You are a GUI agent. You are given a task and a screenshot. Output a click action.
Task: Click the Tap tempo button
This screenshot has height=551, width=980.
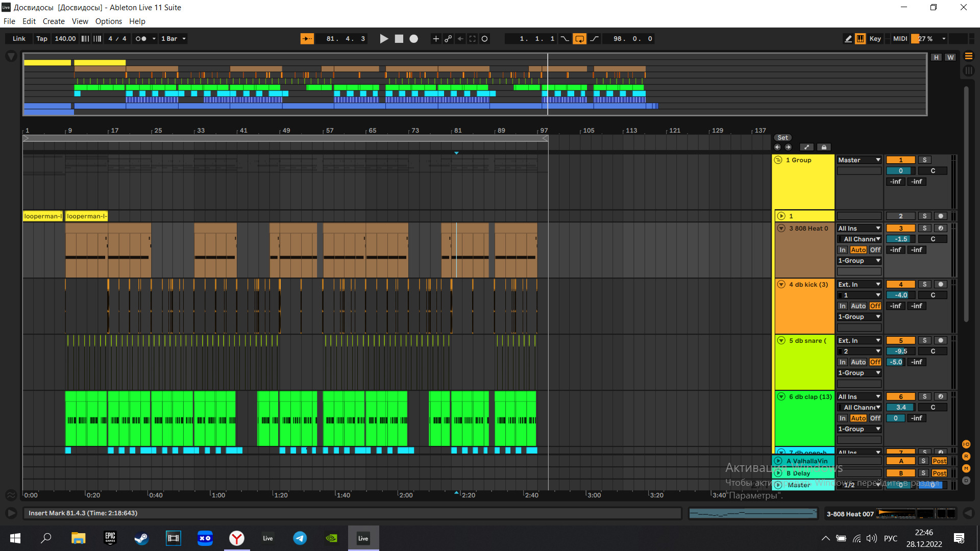pos(42,39)
